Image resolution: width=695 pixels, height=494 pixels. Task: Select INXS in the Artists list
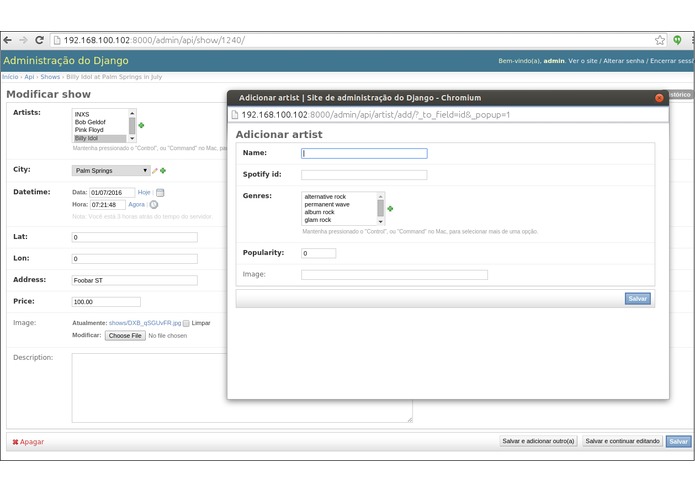tap(100, 114)
